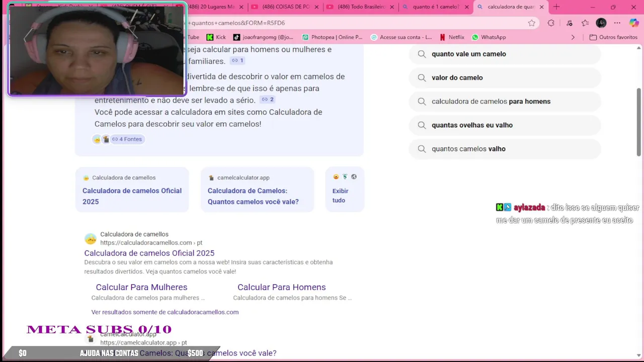
Task: Close the '20 Lugares' tab
Action: [242, 7]
